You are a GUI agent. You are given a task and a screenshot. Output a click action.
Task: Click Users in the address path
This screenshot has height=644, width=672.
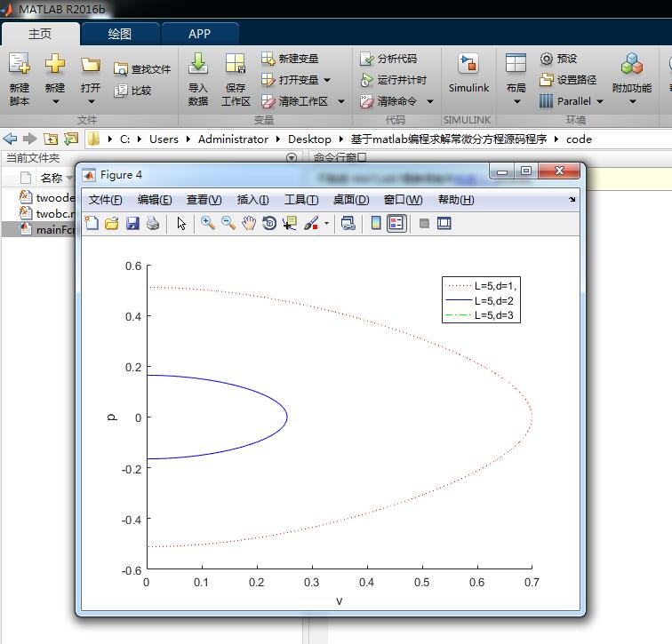[164, 139]
